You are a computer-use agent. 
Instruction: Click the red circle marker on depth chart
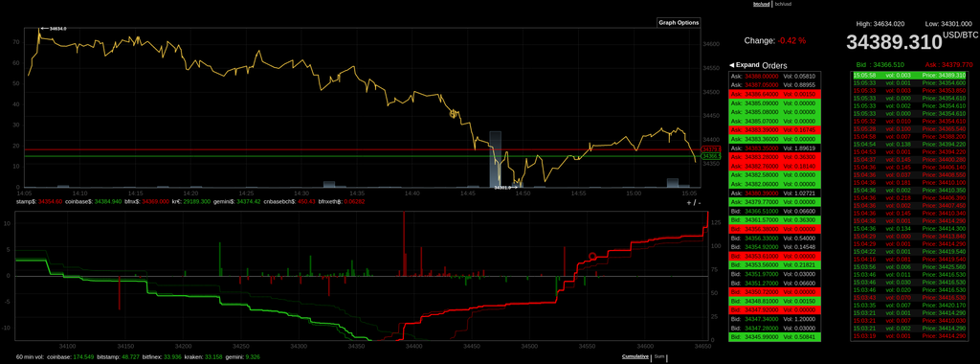pos(592,257)
